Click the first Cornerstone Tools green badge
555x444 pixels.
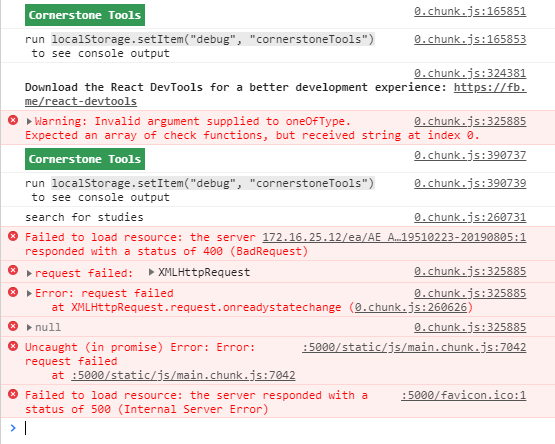[85, 15]
